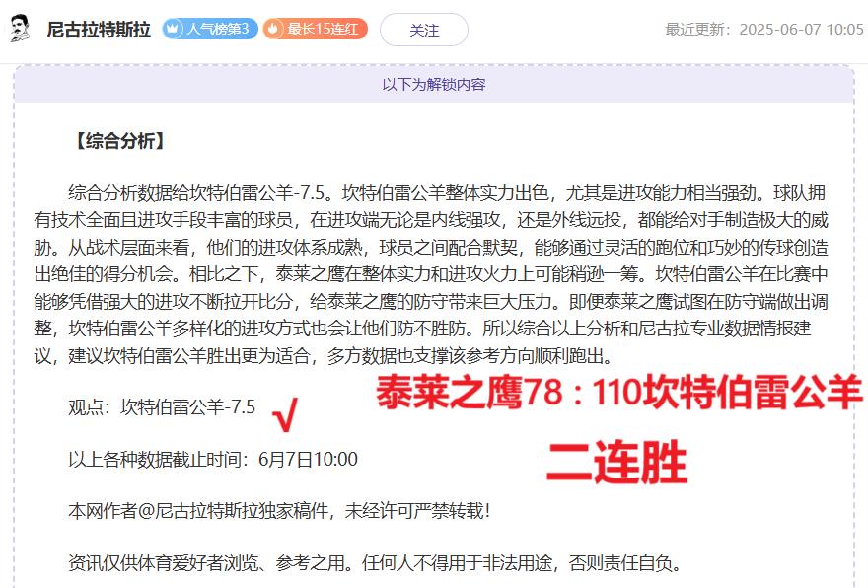
Task: Click the 本网作者@尼古拉特斯拉独家稿件 notice
Action: click(x=279, y=510)
